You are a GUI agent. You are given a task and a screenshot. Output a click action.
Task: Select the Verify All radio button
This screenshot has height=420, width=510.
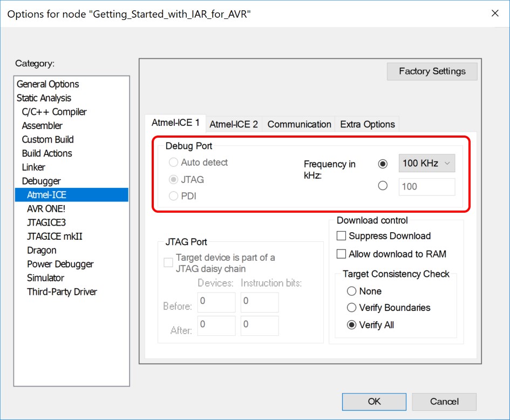[352, 325]
